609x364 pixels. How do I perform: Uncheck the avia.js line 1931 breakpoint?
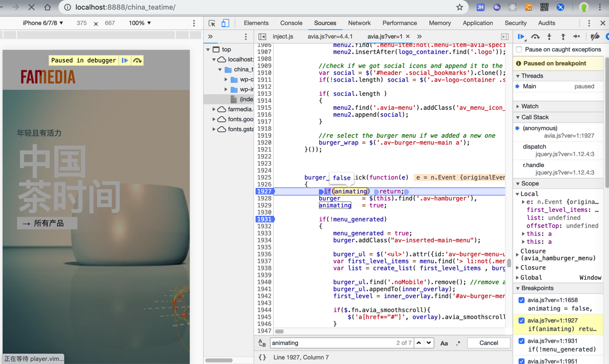(x=522, y=341)
